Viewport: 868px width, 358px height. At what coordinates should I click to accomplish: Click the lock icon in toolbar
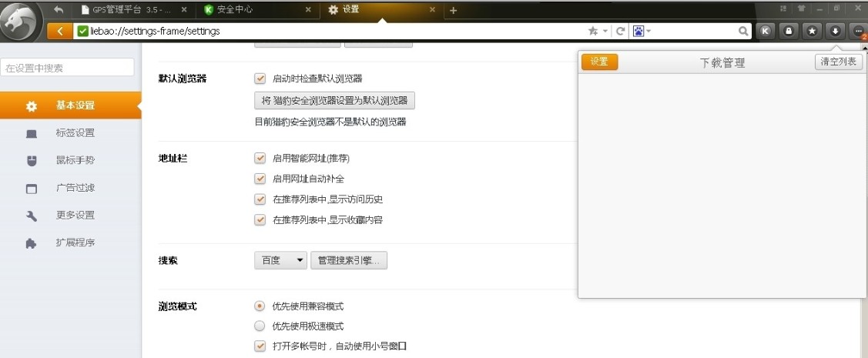[x=788, y=31]
